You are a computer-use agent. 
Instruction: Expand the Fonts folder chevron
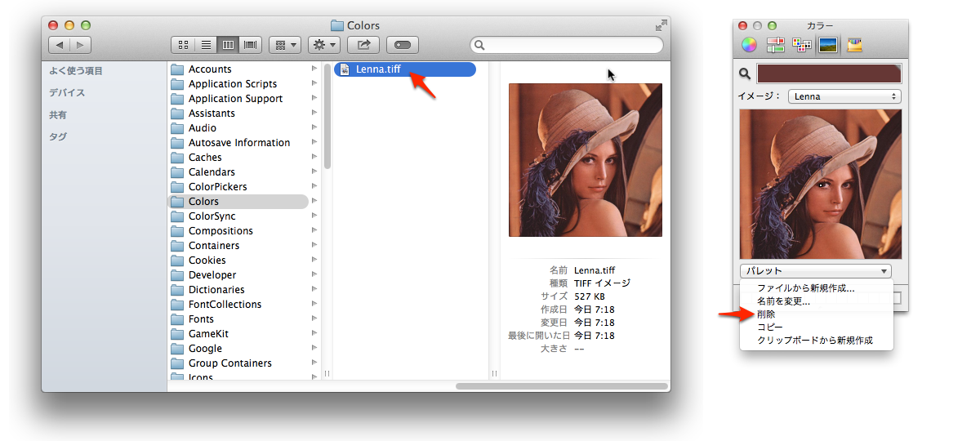pyautogui.click(x=314, y=319)
